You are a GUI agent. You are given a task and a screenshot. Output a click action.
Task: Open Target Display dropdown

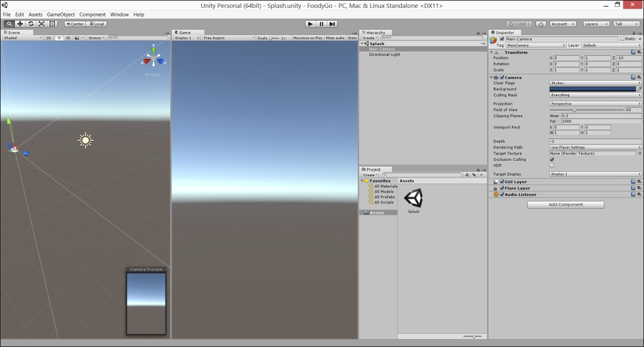point(596,174)
